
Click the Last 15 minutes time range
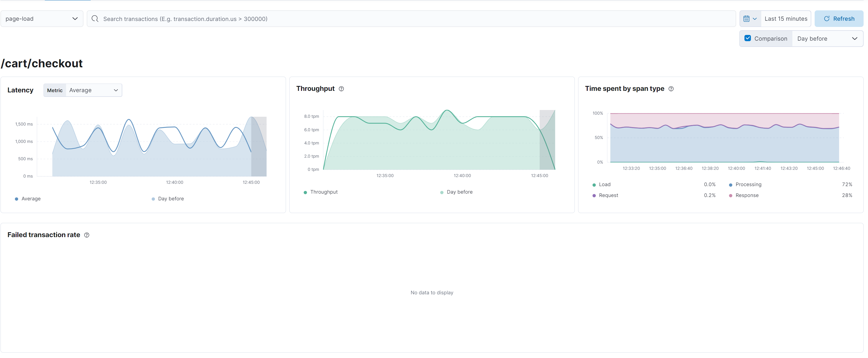coord(786,19)
